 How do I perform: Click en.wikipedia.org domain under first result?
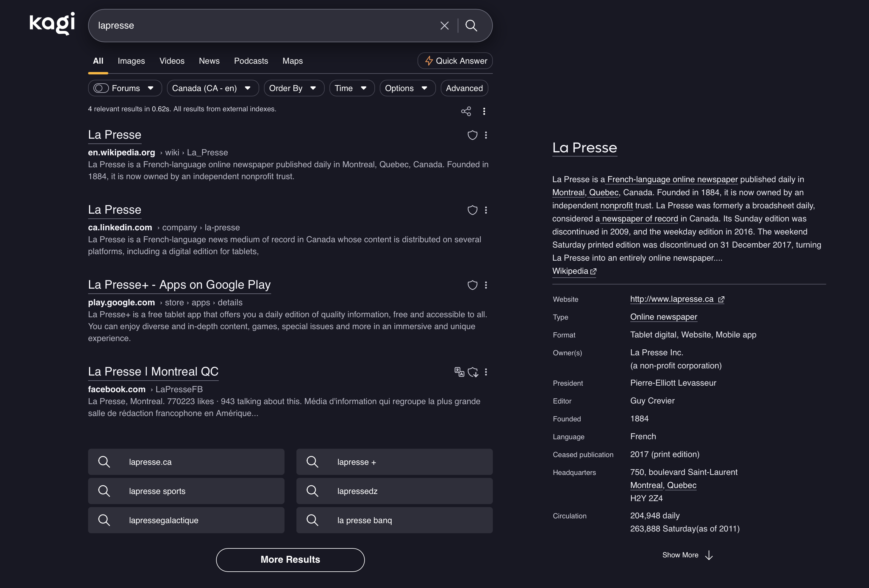click(x=121, y=153)
